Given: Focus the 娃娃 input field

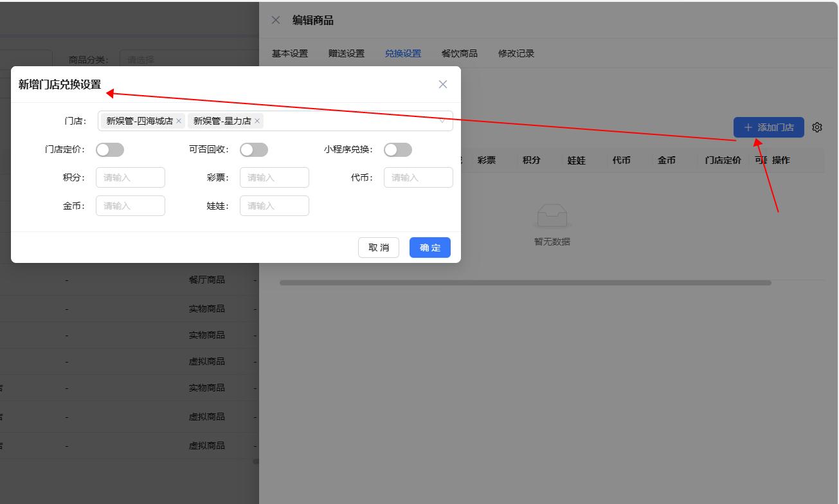Looking at the screenshot, I should click(275, 206).
